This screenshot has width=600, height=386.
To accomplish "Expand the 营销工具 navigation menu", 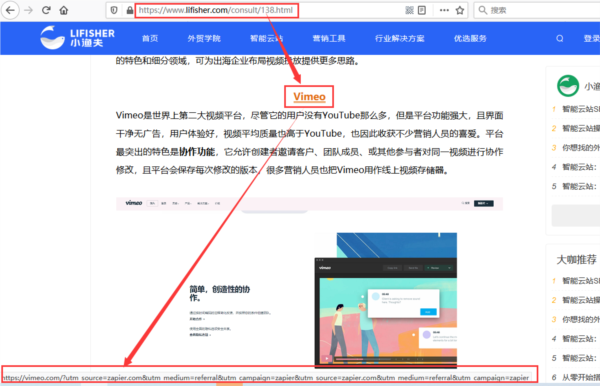I will tap(329, 38).
